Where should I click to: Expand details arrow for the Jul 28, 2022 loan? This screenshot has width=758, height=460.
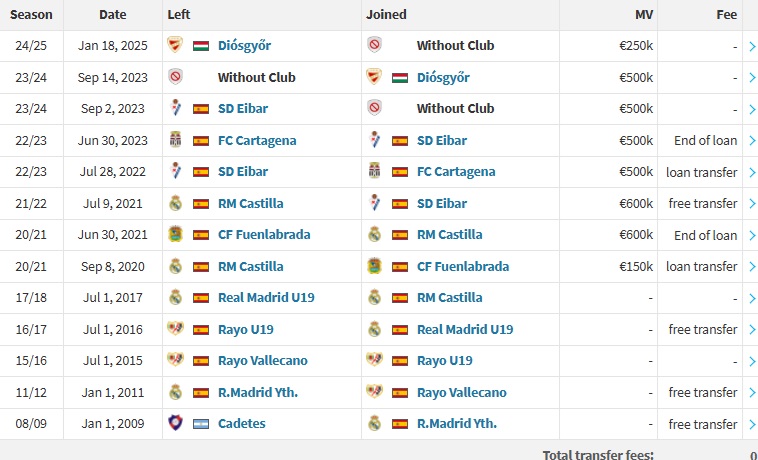click(x=752, y=172)
